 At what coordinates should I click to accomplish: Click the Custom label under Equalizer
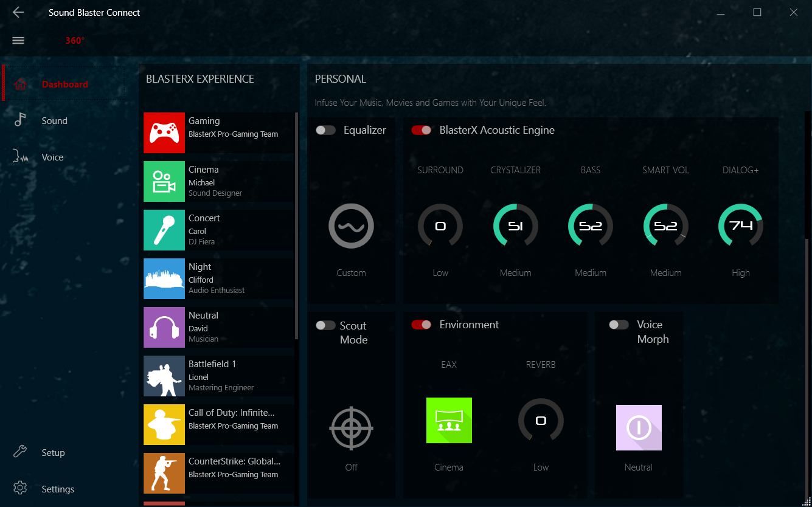351,273
